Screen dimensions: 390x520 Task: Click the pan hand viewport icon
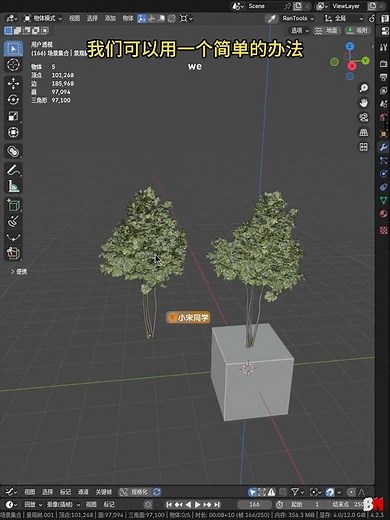[x=363, y=103]
